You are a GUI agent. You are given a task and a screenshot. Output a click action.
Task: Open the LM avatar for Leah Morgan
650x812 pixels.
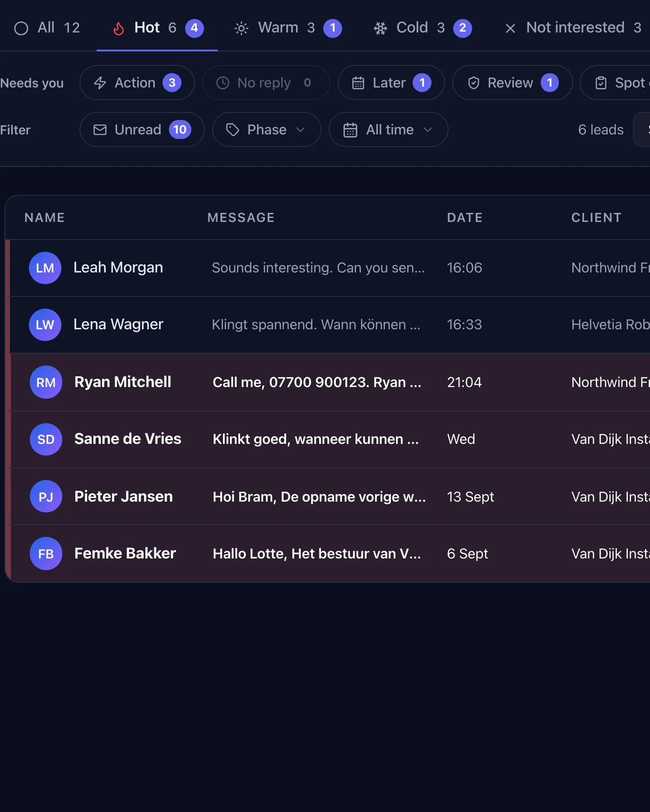45,268
